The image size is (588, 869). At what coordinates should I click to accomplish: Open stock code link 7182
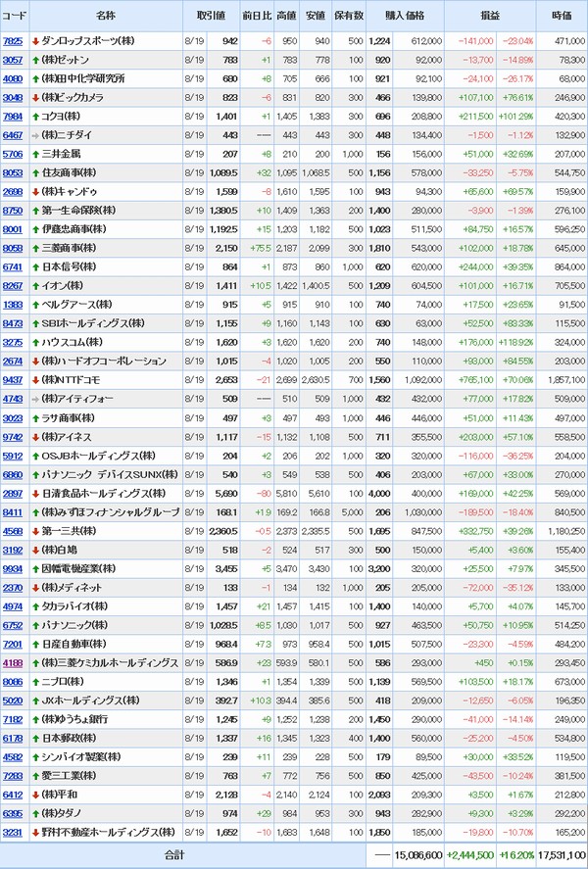pos(13,720)
